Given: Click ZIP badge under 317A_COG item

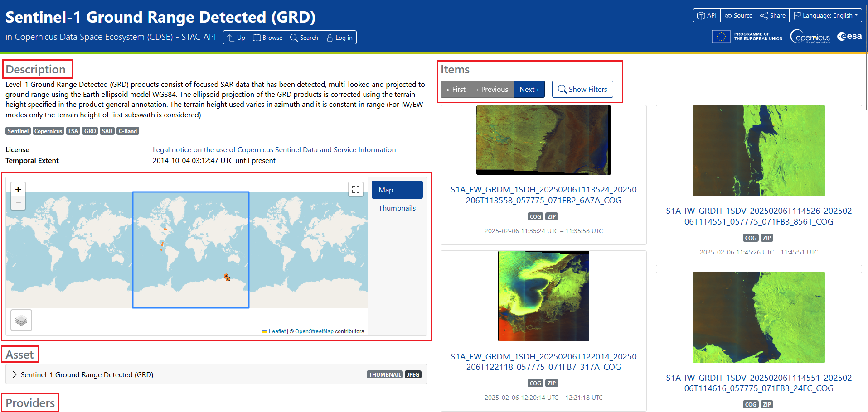Looking at the screenshot, I should coord(551,383).
